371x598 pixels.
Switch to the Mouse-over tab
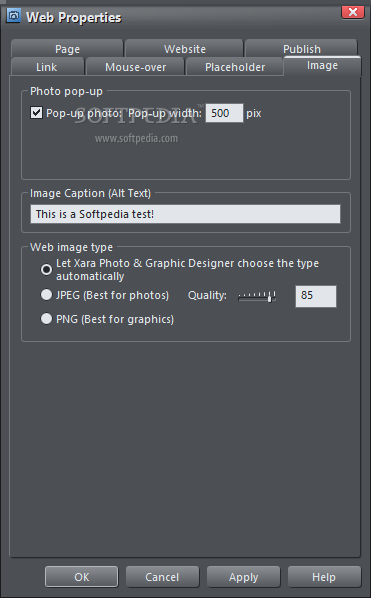tap(135, 67)
